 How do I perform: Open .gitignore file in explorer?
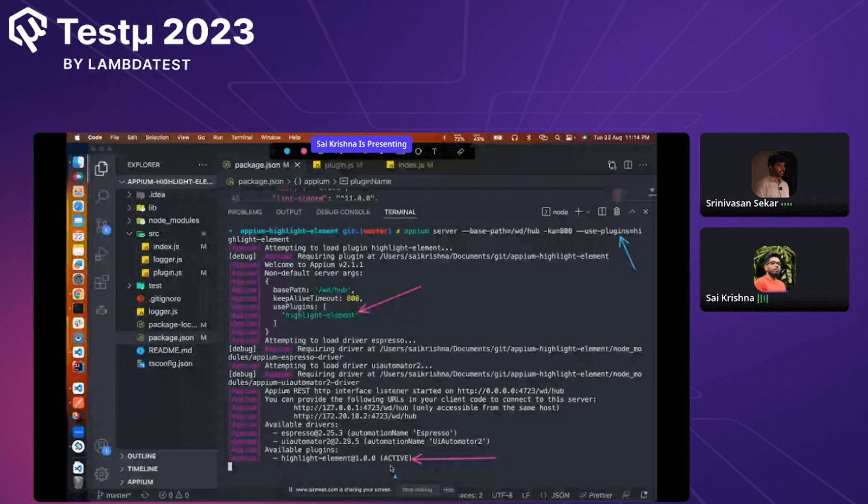[x=165, y=299]
